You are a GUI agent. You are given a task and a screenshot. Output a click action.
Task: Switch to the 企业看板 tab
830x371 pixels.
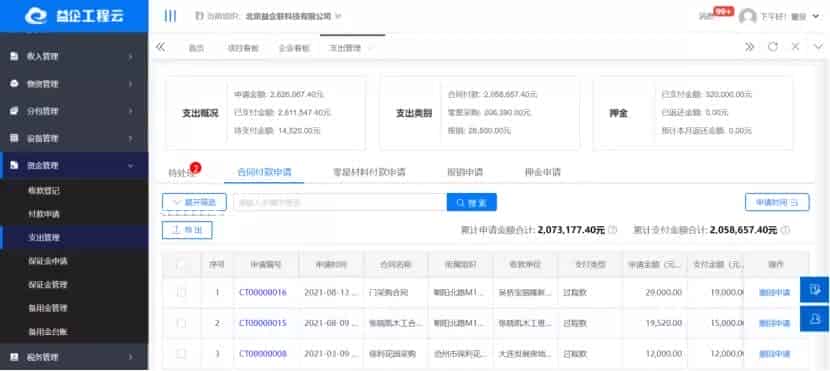coord(294,48)
